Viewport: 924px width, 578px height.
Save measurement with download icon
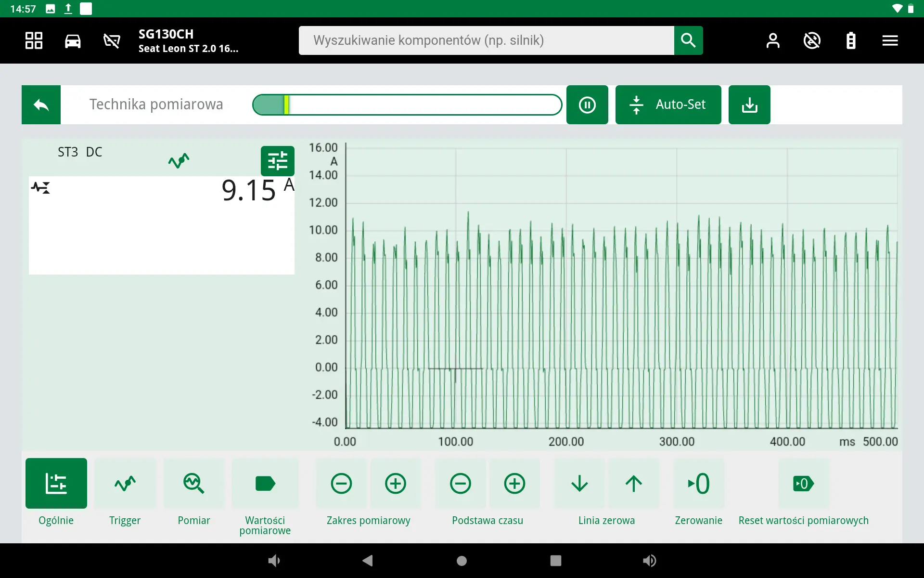click(x=749, y=105)
